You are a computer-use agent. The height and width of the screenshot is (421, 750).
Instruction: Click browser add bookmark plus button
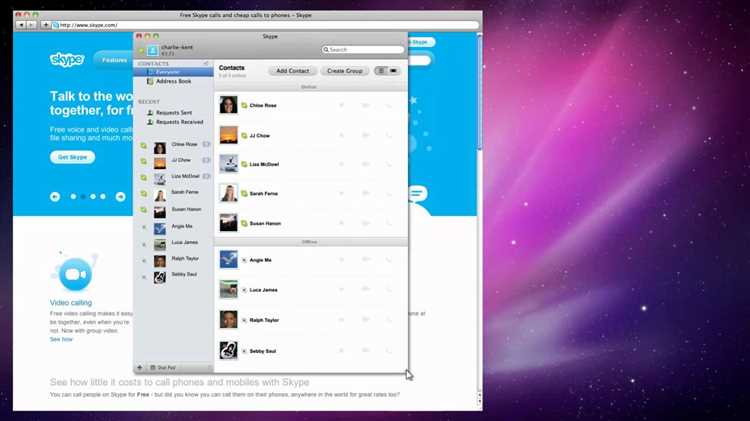(45, 25)
